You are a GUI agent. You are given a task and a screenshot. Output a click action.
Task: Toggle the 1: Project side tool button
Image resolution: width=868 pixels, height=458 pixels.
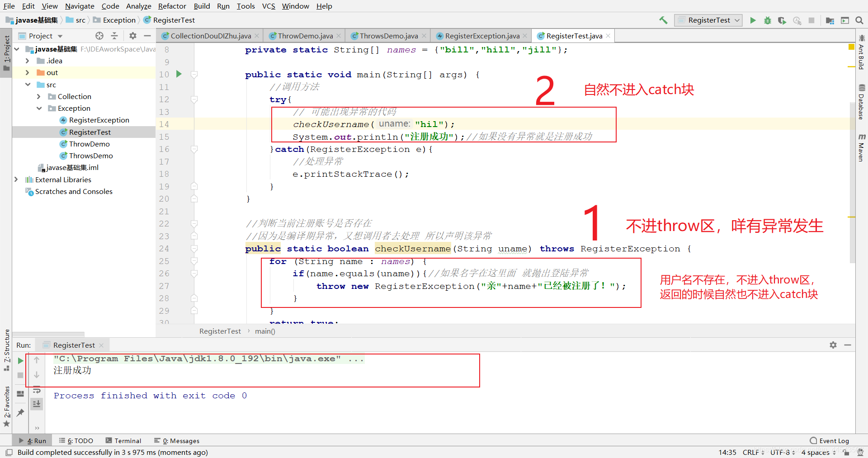[6, 53]
